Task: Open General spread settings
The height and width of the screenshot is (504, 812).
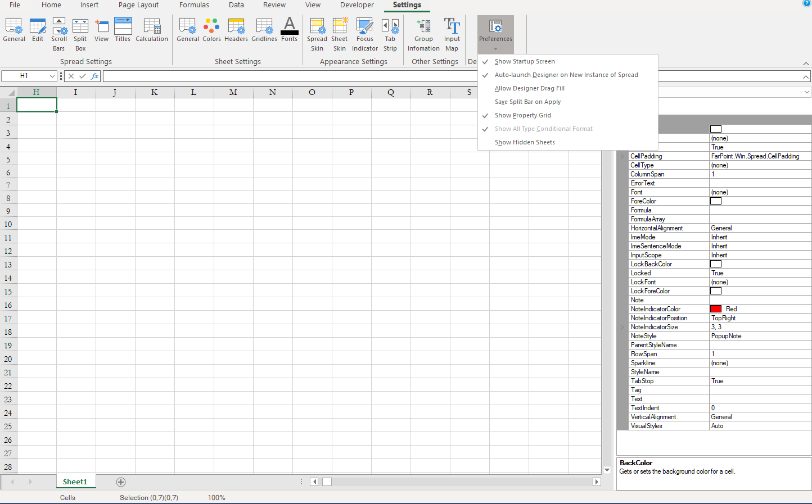Action: click(x=14, y=30)
